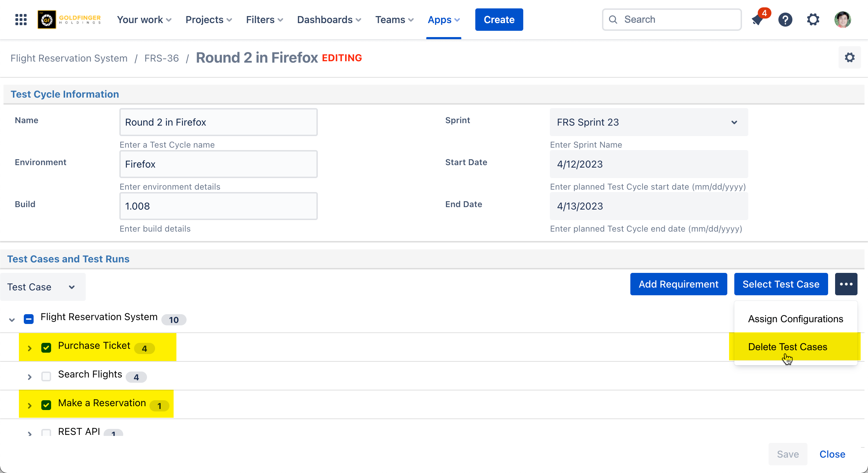Image resolution: width=868 pixels, height=473 pixels.
Task: Uncheck the Purchase Ticket checkbox
Action: tap(46, 348)
